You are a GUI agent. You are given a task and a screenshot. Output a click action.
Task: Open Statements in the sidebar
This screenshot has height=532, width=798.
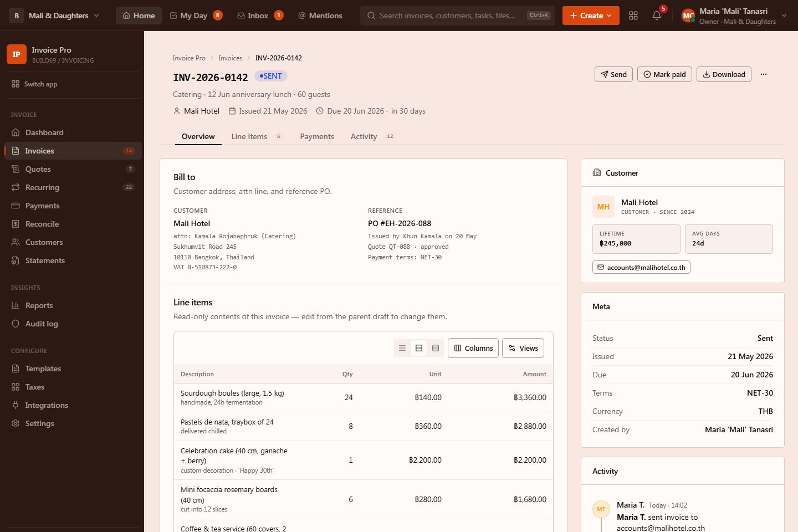coord(73,260)
